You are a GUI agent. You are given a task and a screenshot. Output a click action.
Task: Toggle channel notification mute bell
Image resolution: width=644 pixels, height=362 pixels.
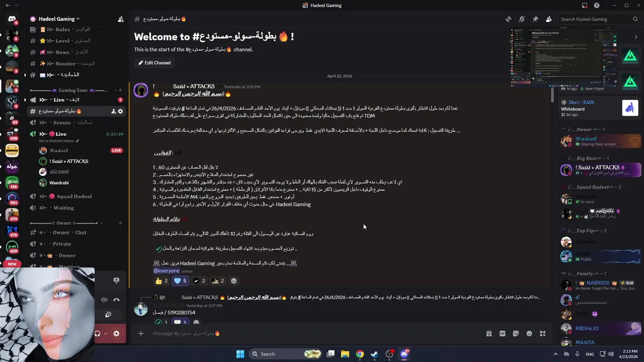pos(522,19)
